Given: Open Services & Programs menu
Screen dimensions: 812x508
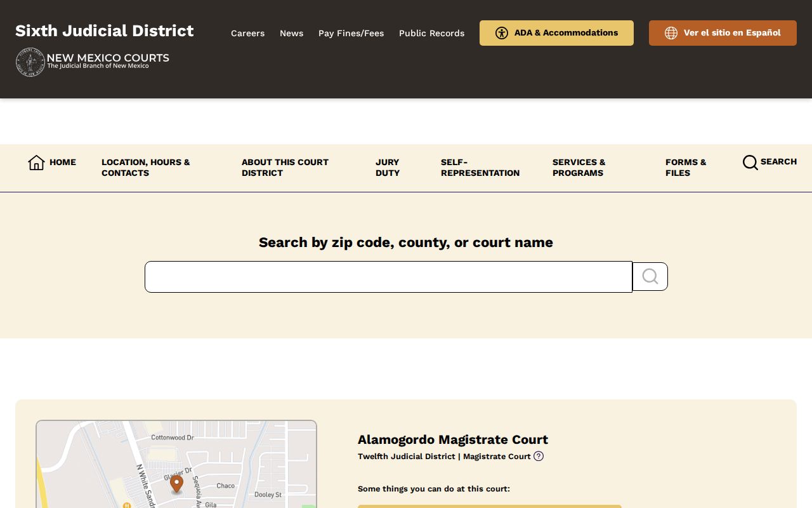Looking at the screenshot, I should pos(579,168).
